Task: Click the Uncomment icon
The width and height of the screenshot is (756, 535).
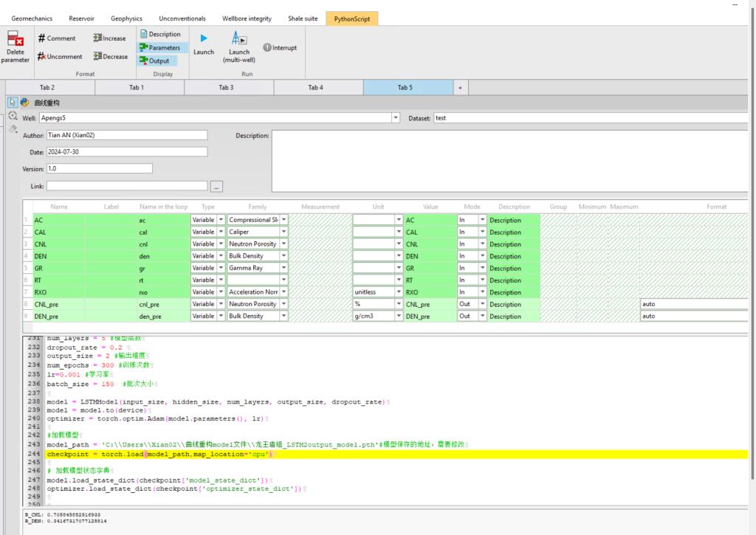Action: 42,56
